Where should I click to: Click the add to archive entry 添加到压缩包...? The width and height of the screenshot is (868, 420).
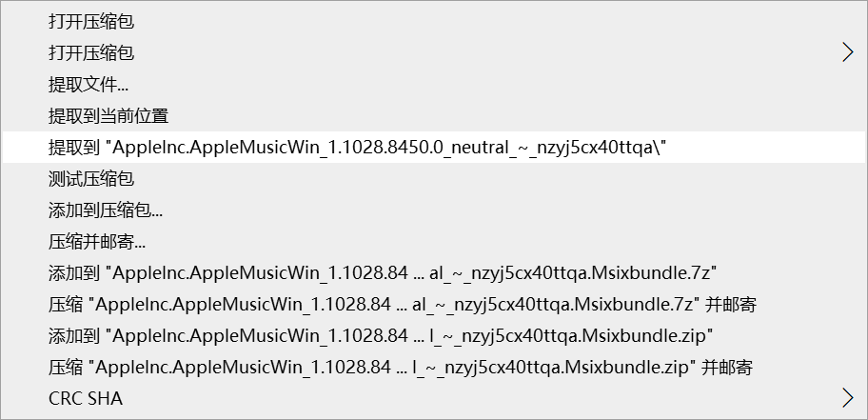point(434,210)
